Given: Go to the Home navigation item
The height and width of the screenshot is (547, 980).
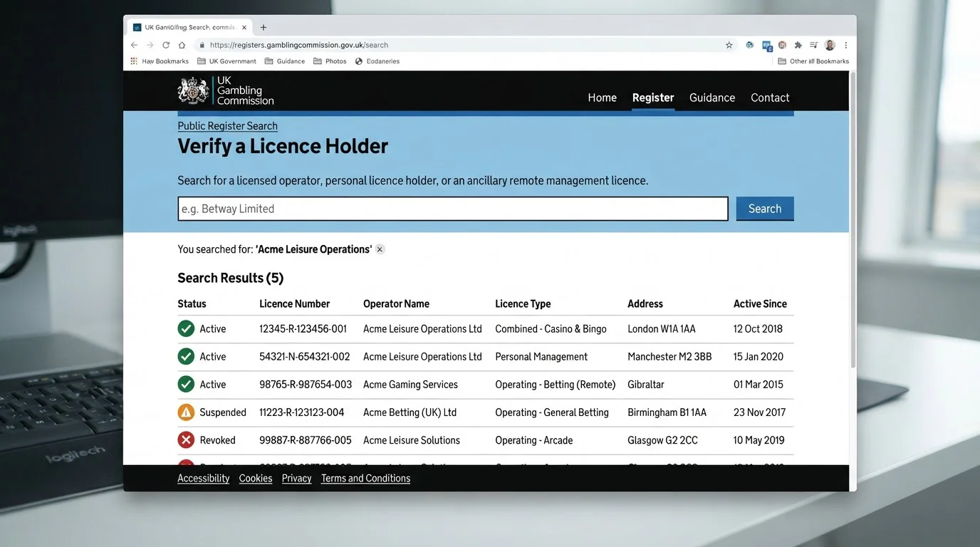Looking at the screenshot, I should point(602,98).
